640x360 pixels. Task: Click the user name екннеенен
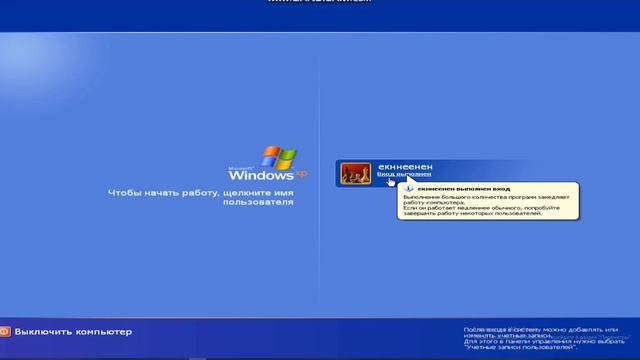(x=405, y=167)
